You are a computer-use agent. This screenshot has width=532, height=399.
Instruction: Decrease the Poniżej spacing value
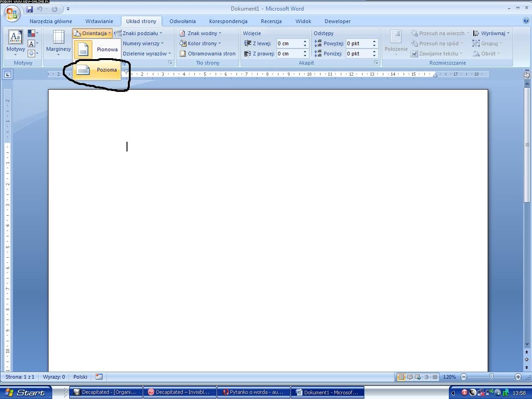tap(374, 55)
